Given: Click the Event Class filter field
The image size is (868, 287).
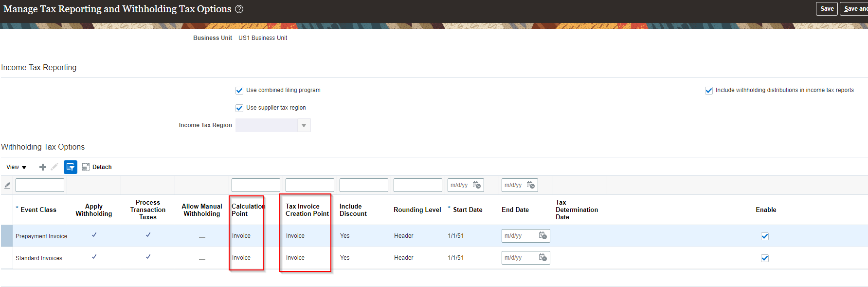Looking at the screenshot, I should click(40, 185).
